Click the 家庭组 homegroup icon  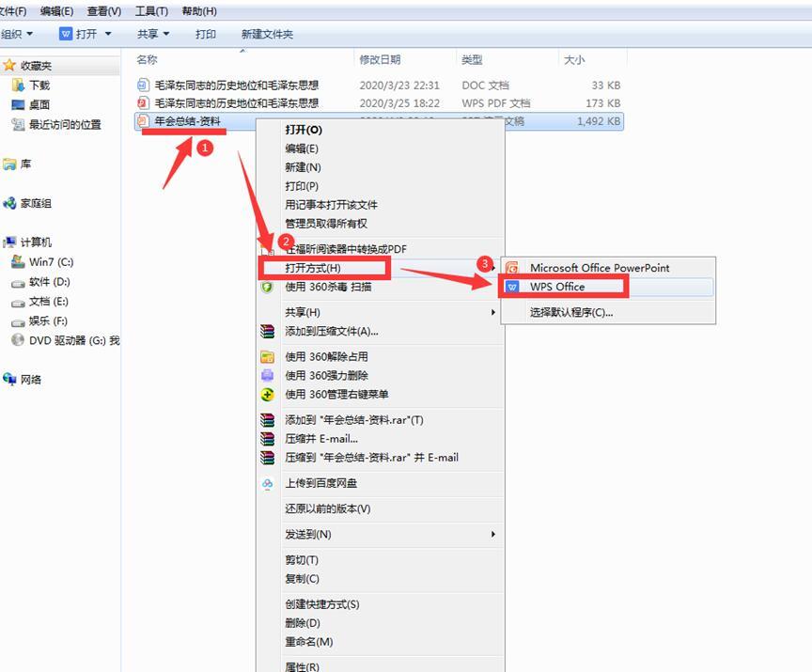tap(9, 203)
